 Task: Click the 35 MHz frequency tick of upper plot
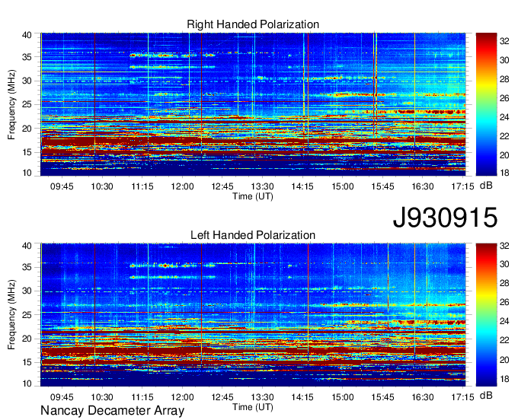(x=27, y=57)
